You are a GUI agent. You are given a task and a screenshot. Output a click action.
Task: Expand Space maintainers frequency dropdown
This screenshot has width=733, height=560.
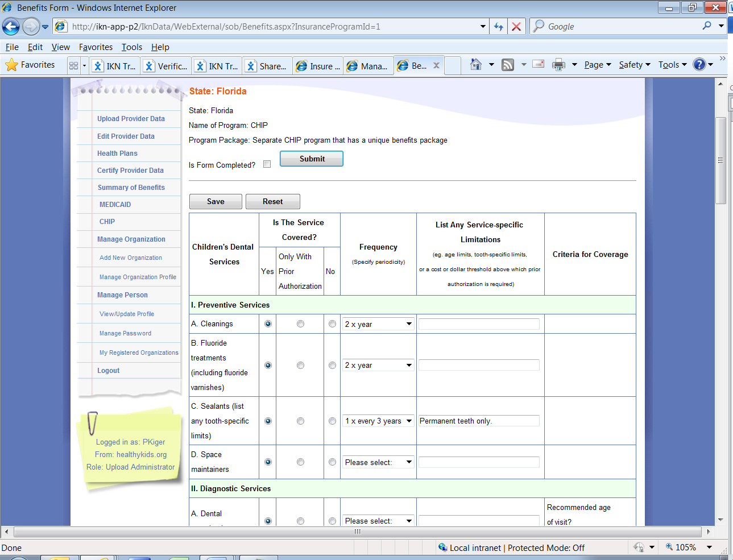378,462
